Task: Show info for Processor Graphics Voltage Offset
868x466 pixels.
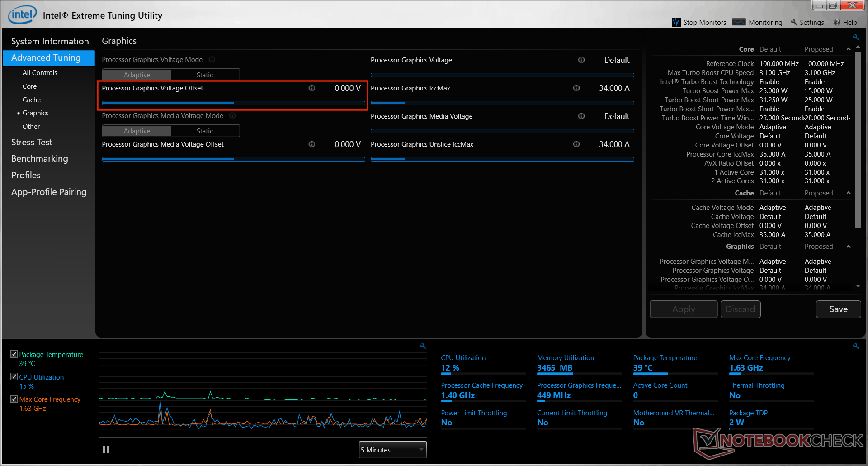Action: pyautogui.click(x=312, y=88)
